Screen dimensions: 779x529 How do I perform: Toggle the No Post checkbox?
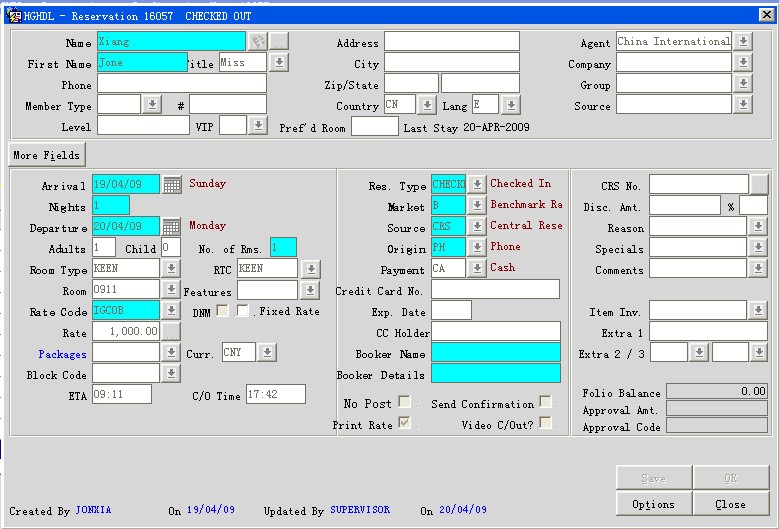point(404,403)
